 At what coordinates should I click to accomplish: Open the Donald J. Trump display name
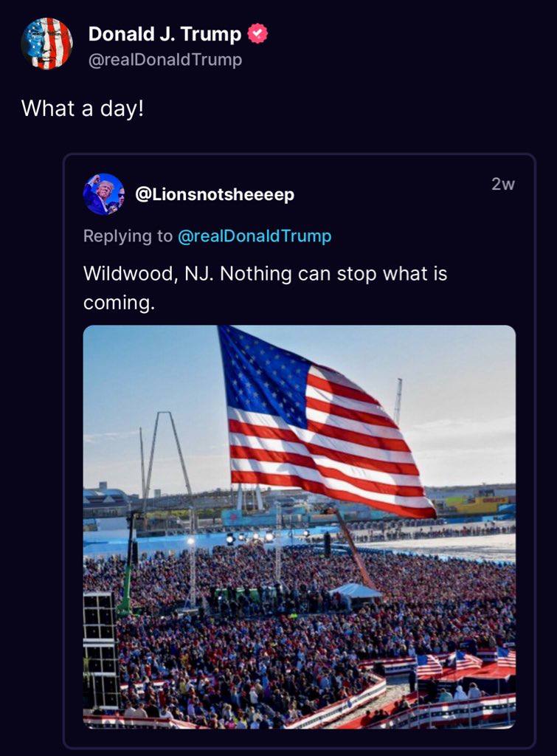tap(165, 34)
